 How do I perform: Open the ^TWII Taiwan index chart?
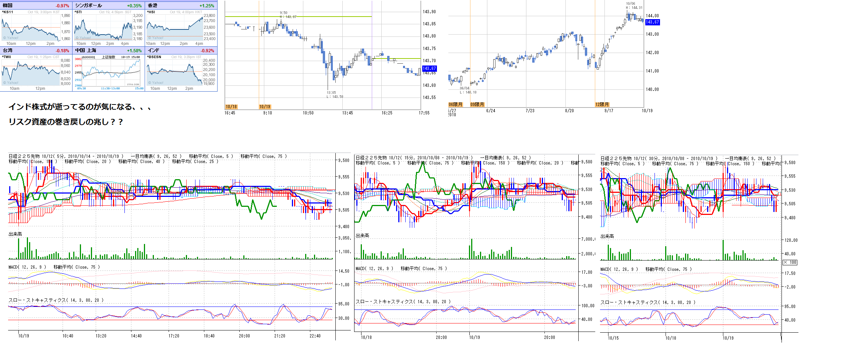point(31,72)
